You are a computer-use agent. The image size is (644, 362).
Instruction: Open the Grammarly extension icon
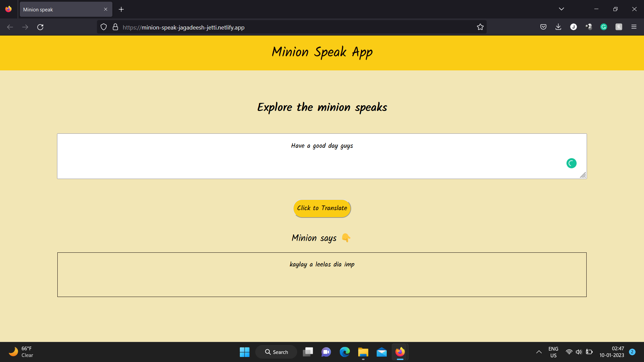[603, 27]
